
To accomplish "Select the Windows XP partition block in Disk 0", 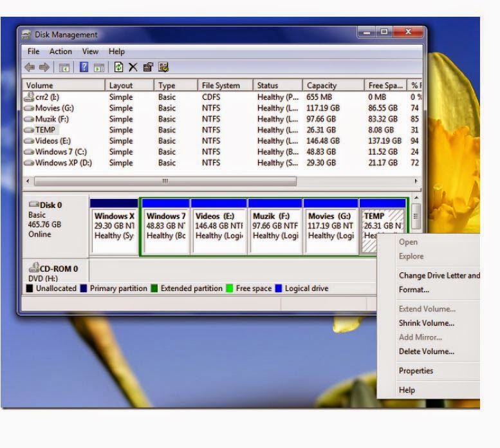I will [114, 227].
